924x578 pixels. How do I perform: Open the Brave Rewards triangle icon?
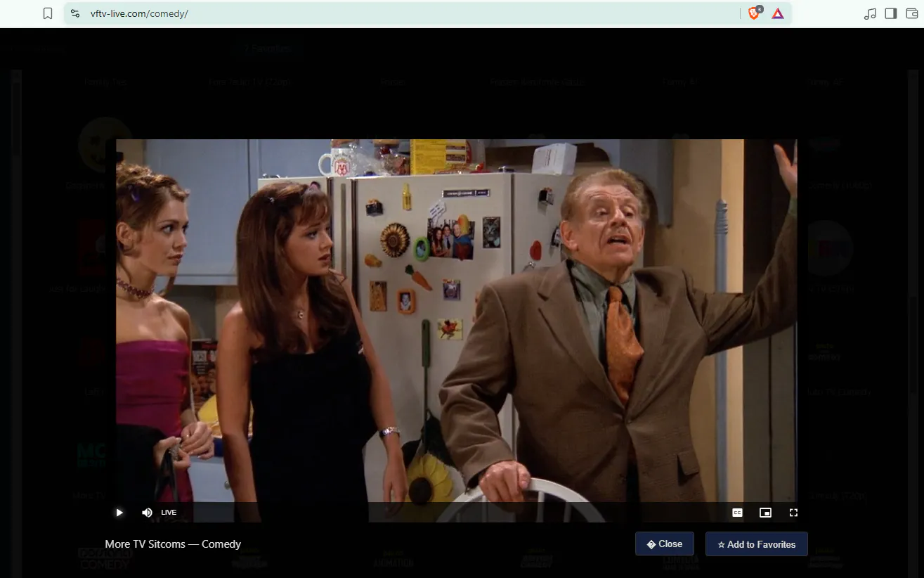pos(778,13)
